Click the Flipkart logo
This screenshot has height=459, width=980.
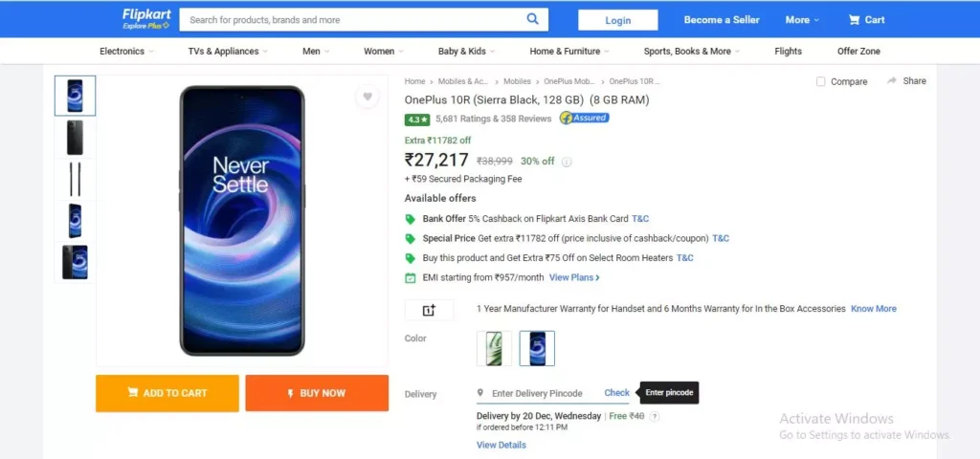[146, 19]
